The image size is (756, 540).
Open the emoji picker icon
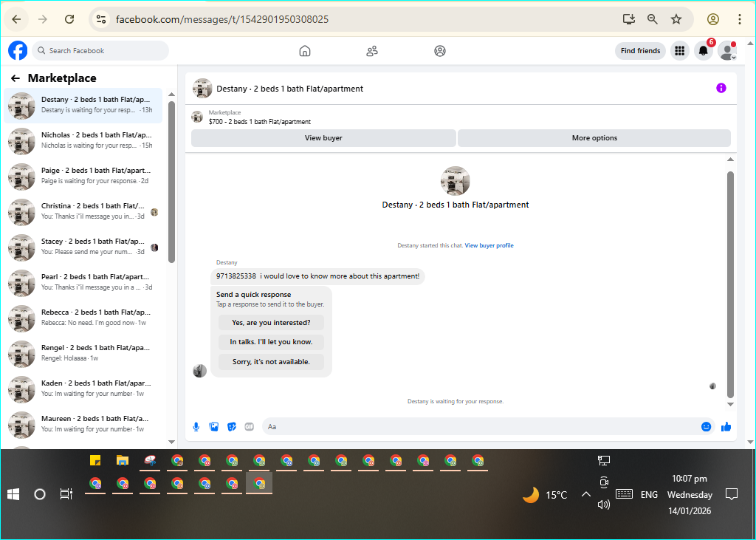click(706, 426)
